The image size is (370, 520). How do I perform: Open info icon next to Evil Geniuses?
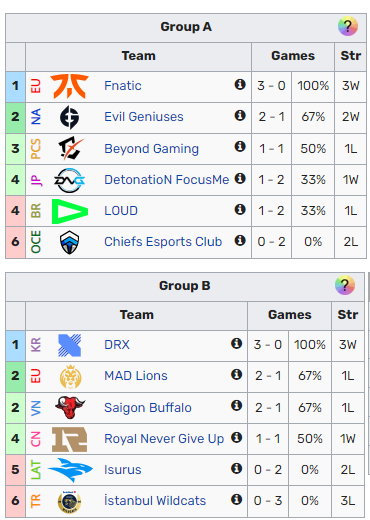coord(240,116)
